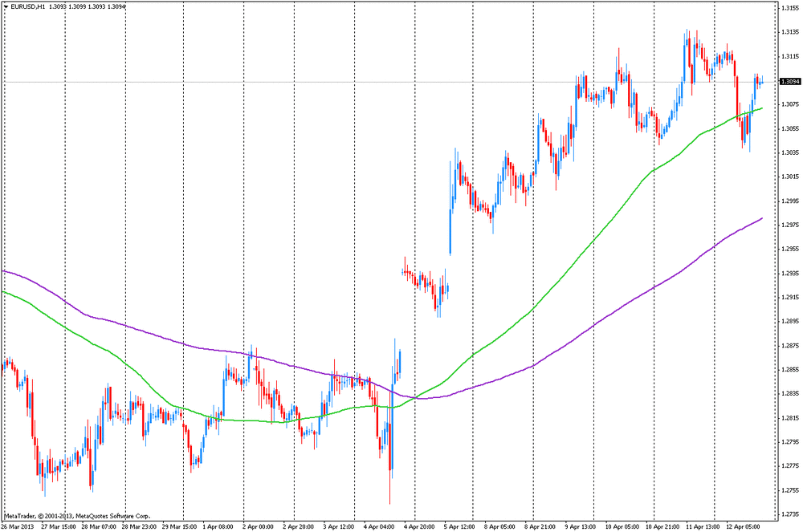Click the 9 Apr 13:00 time label
This screenshot has width=803, height=532.
[580, 526]
